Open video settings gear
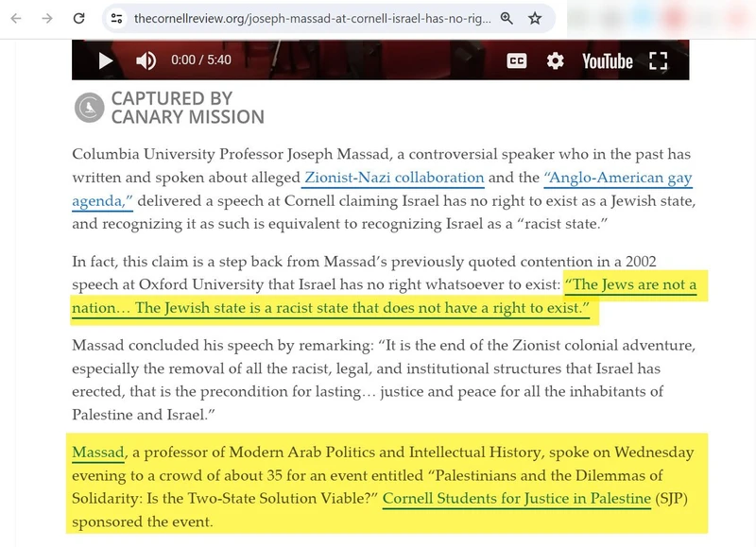Screen dimensions: 756x547 pos(556,61)
